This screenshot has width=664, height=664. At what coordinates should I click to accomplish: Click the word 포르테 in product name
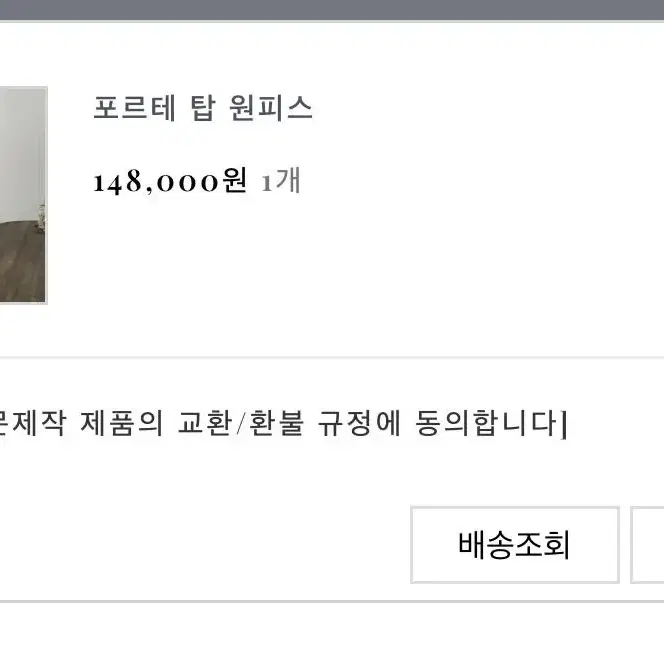[134, 108]
